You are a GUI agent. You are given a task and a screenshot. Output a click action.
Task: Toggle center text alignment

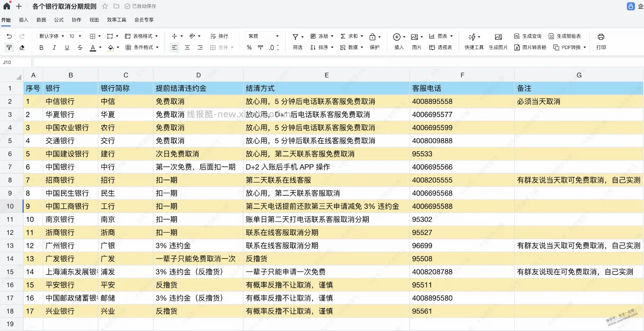[187, 47]
